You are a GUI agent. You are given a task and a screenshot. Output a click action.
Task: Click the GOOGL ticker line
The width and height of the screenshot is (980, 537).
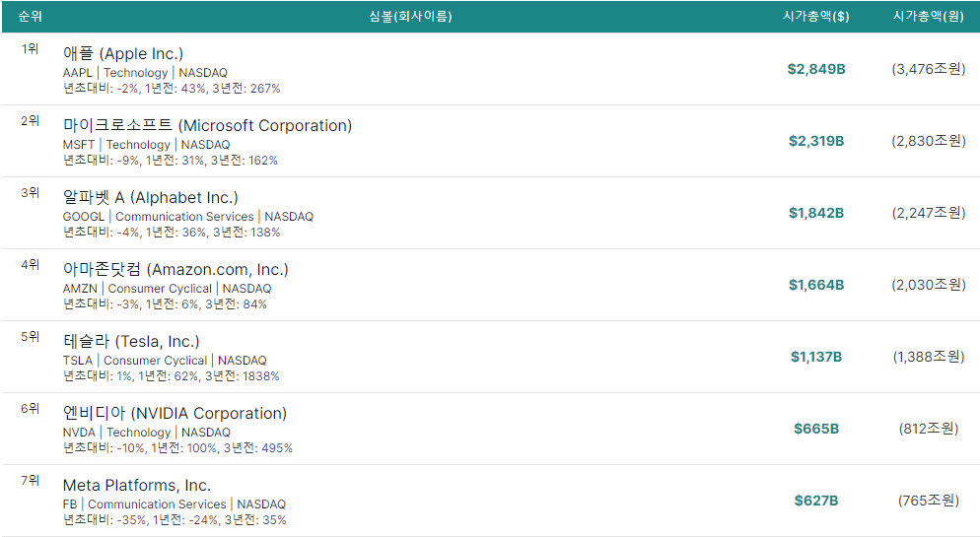point(188,216)
